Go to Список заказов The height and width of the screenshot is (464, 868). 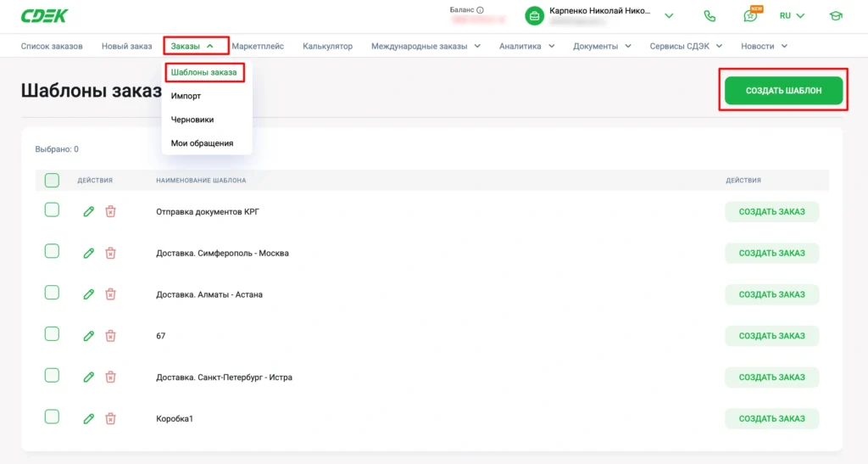coord(52,46)
